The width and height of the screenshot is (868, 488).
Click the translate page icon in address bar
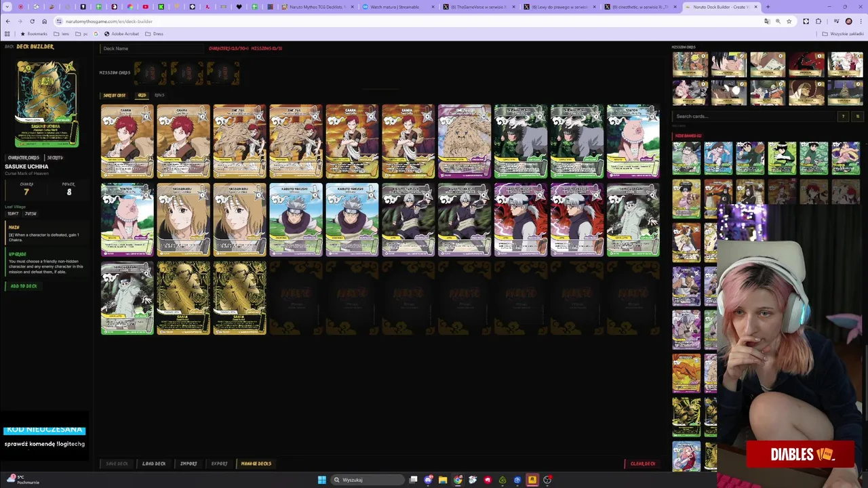point(767,21)
